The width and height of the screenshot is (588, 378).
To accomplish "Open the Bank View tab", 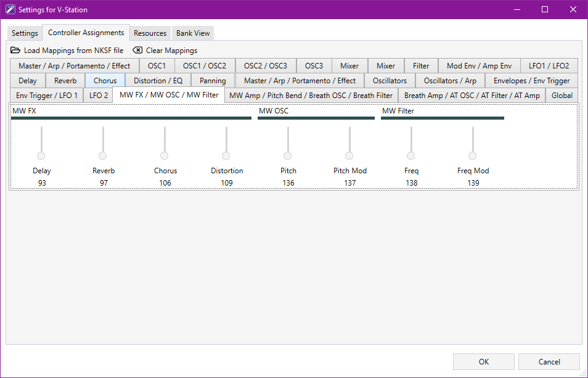I will [193, 33].
